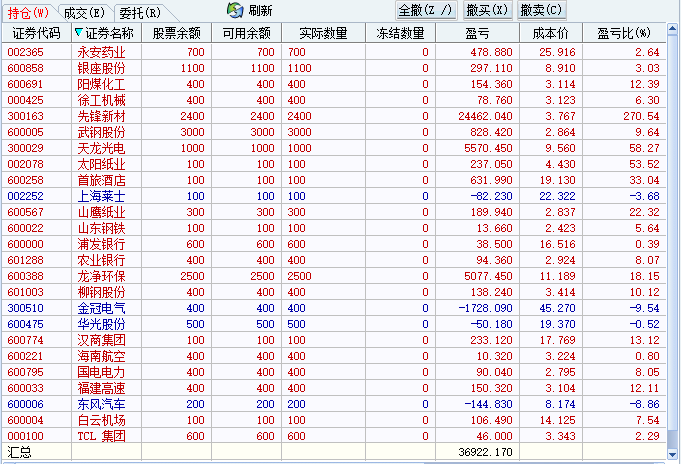The width and height of the screenshot is (681, 464).
Task: Click stock code 300510 for 金冠电气
Action: point(26,308)
